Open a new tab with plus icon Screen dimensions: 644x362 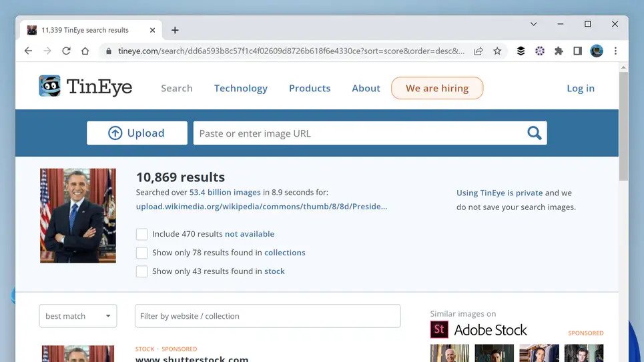click(x=175, y=30)
